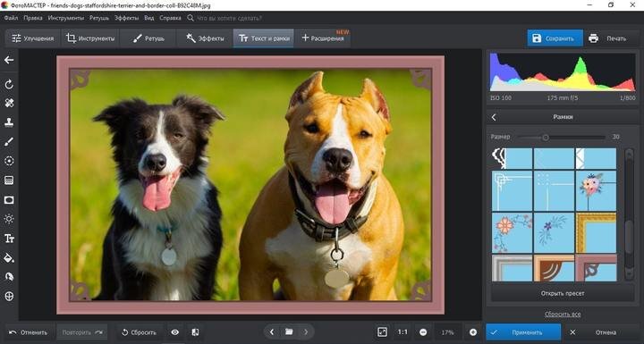The width and height of the screenshot is (644, 344).
Task: Select the paint bucket fill tool
Action: (9, 258)
